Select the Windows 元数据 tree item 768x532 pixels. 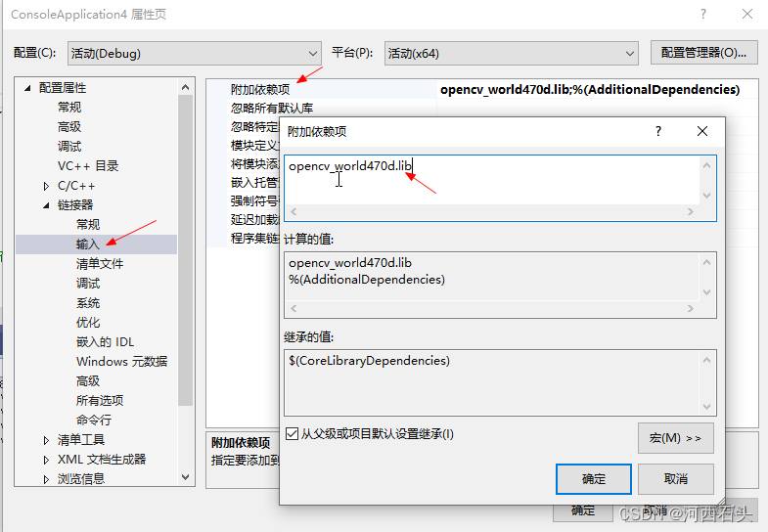click(x=121, y=362)
